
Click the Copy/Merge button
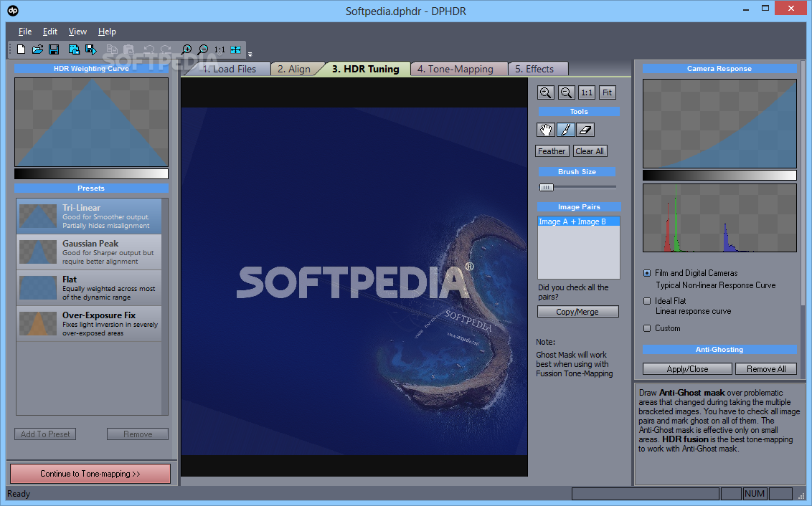(578, 312)
